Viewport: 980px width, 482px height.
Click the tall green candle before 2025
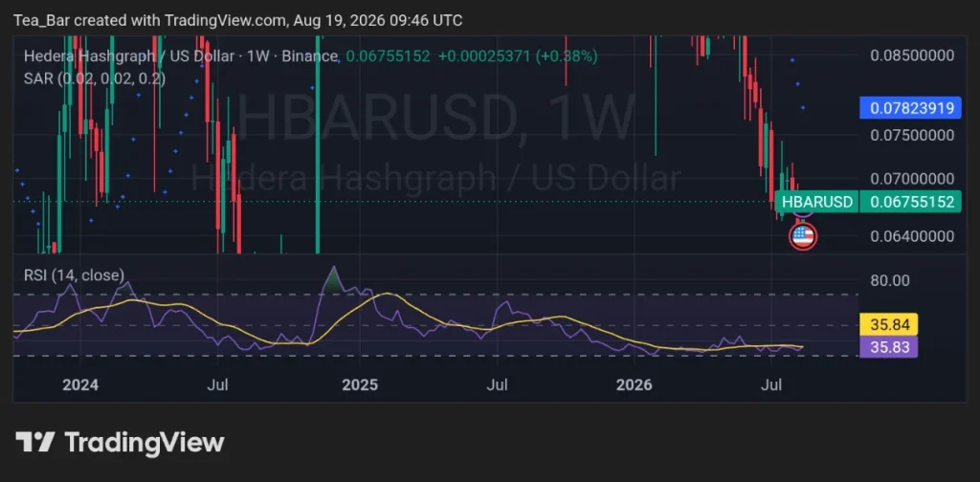click(x=318, y=144)
